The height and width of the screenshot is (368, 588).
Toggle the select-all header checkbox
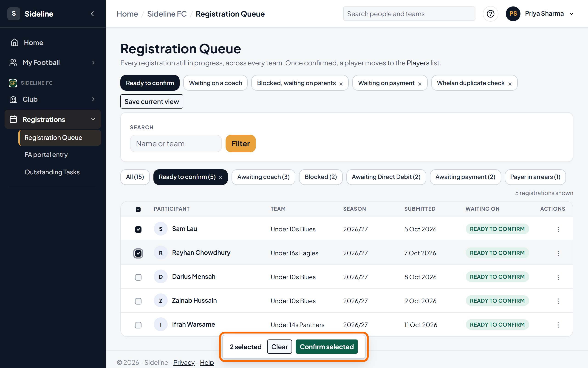[138, 209]
